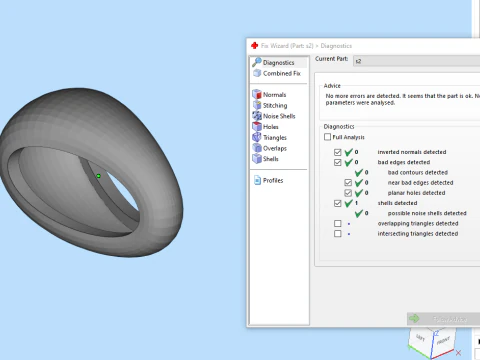The height and width of the screenshot is (360, 480).
Task: Toggle bad edges detected checkbox
Action: click(338, 163)
